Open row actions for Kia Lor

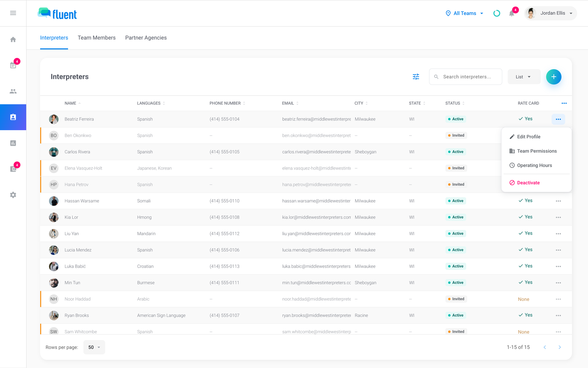558,217
